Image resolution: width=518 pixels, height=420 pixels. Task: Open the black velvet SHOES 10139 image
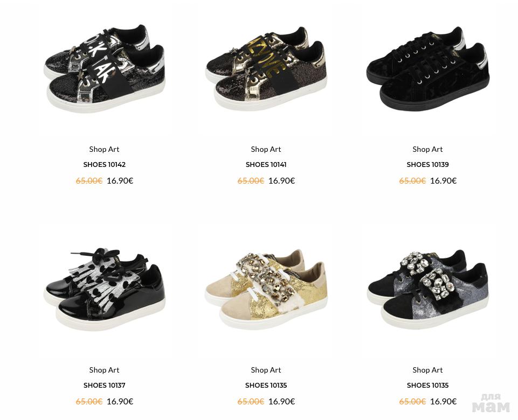click(x=428, y=69)
